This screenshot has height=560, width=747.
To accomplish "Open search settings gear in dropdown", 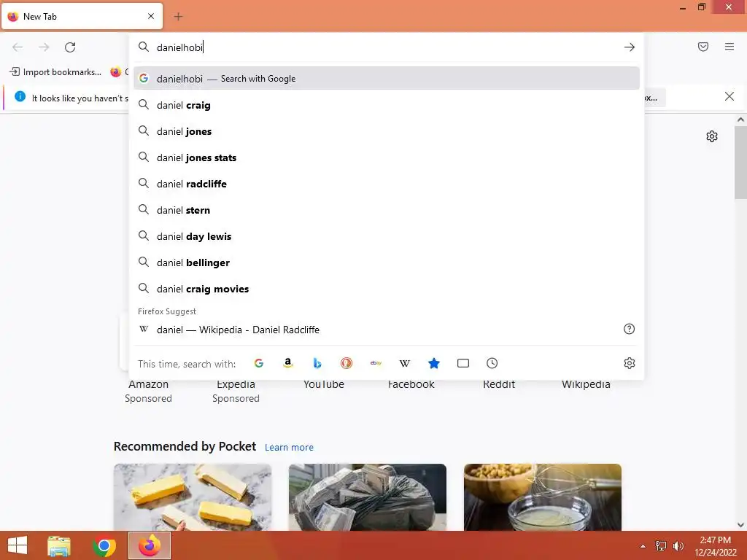I will coord(629,363).
